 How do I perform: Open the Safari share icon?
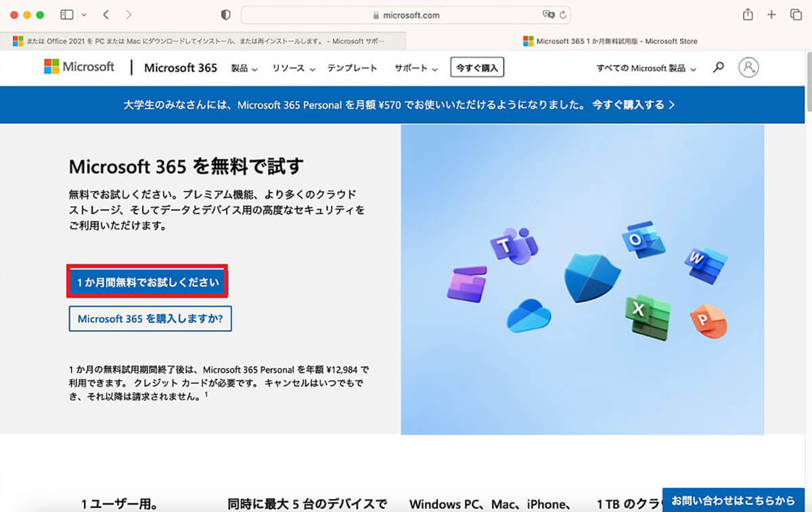pyautogui.click(x=748, y=14)
